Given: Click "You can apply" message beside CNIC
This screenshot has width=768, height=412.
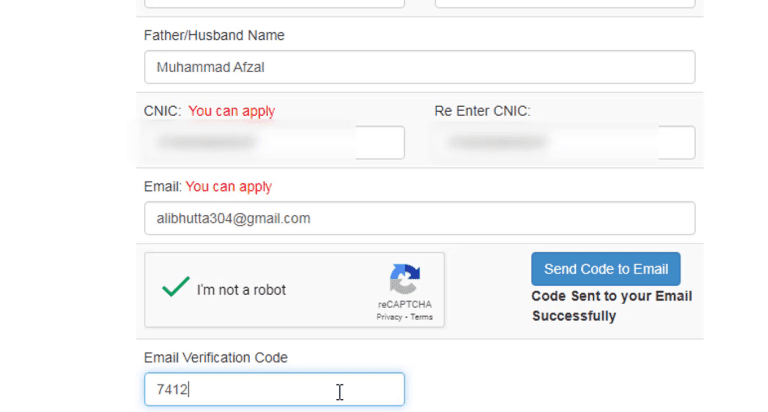Looking at the screenshot, I should click(x=231, y=111).
